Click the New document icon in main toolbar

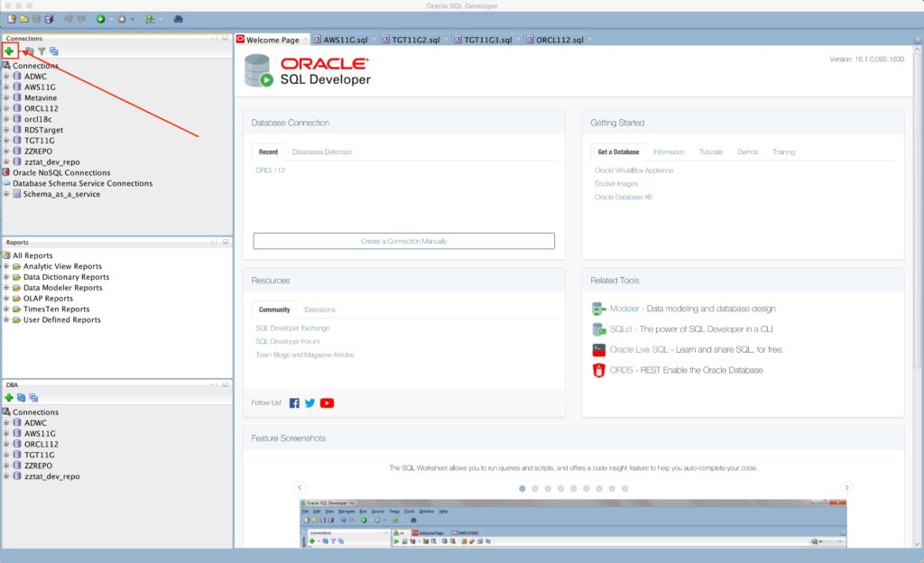click(x=11, y=19)
